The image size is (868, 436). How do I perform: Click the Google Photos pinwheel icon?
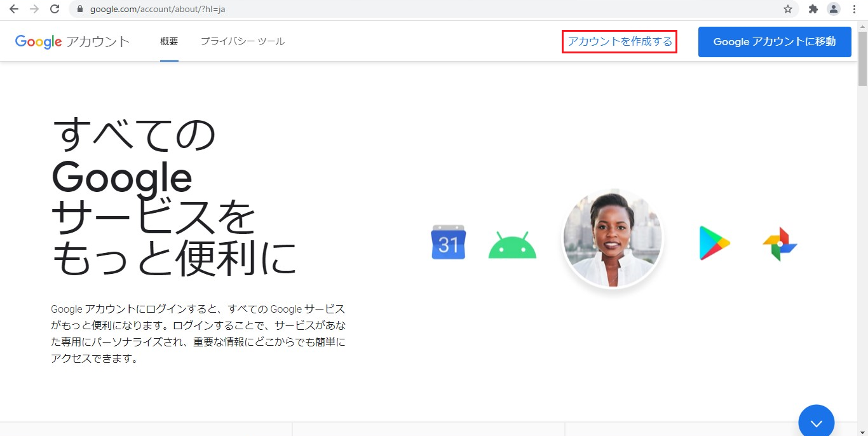click(x=780, y=244)
